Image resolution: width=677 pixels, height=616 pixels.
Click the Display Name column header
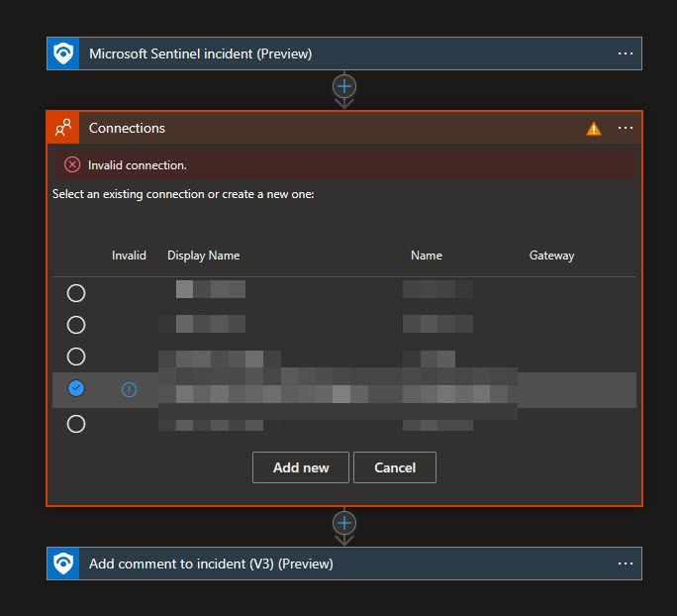[203, 256]
